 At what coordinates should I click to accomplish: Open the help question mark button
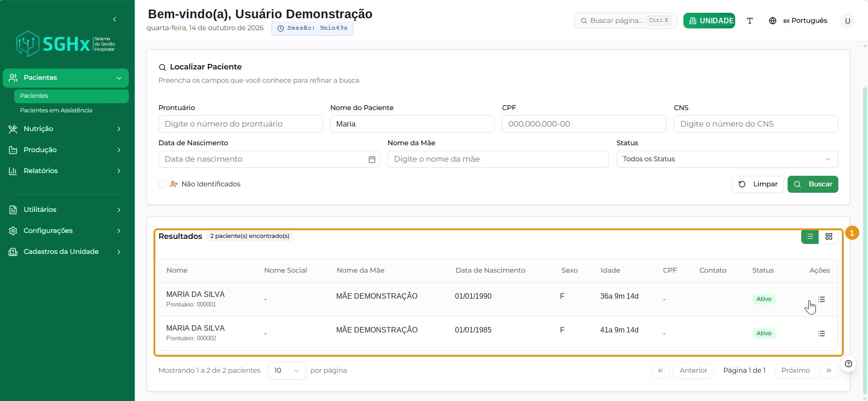pyautogui.click(x=848, y=364)
